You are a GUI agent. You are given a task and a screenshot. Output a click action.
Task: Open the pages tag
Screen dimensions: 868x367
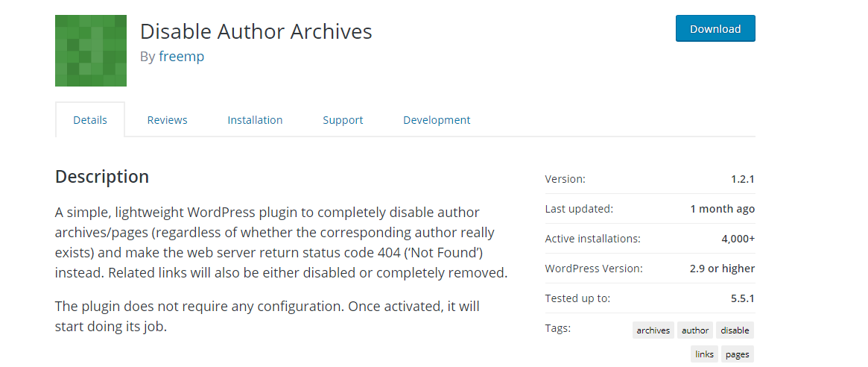click(738, 354)
